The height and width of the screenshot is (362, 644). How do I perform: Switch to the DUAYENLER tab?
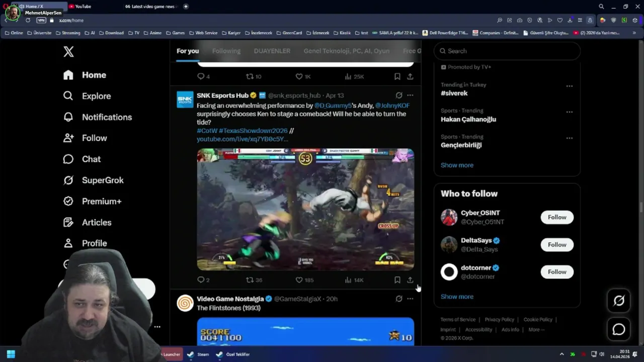pos(272,51)
